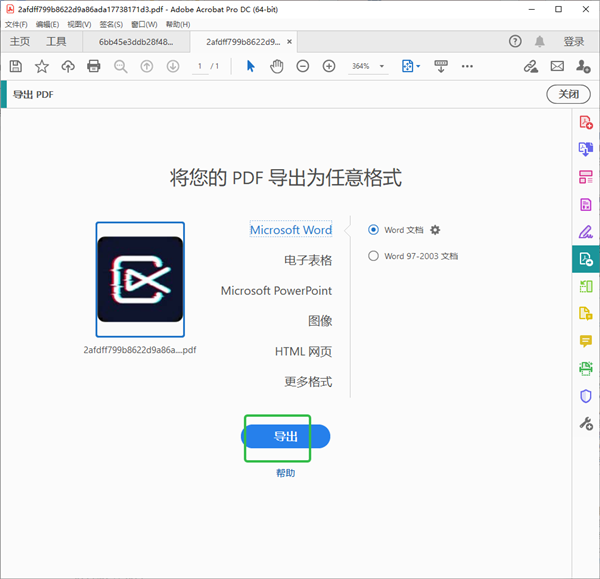Viewport: 600px width, 579px height.
Task: Open the Fill & Sign pen tool
Action: pyautogui.click(x=586, y=232)
